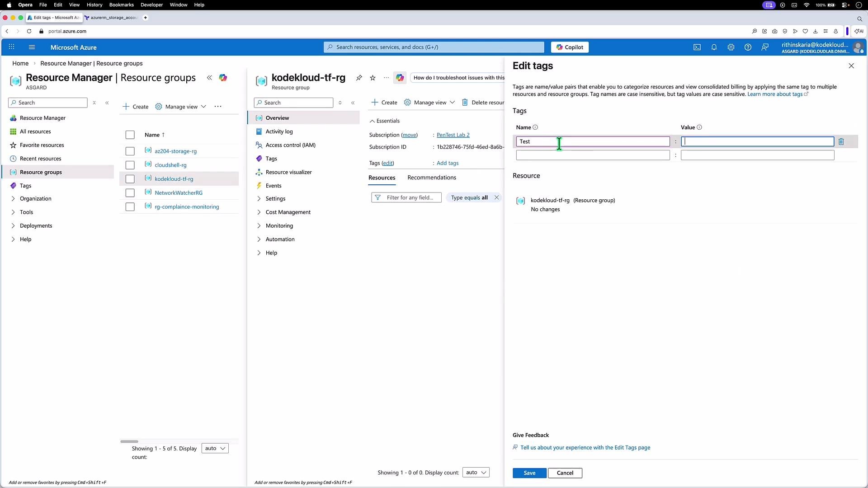Focus the Azure global search box
The width and height of the screenshot is (868, 488).
(434, 47)
